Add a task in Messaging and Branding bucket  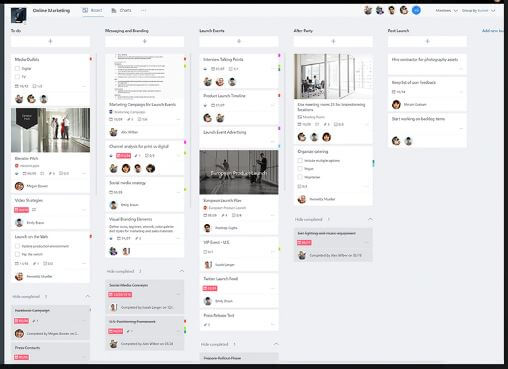pyautogui.click(x=145, y=41)
